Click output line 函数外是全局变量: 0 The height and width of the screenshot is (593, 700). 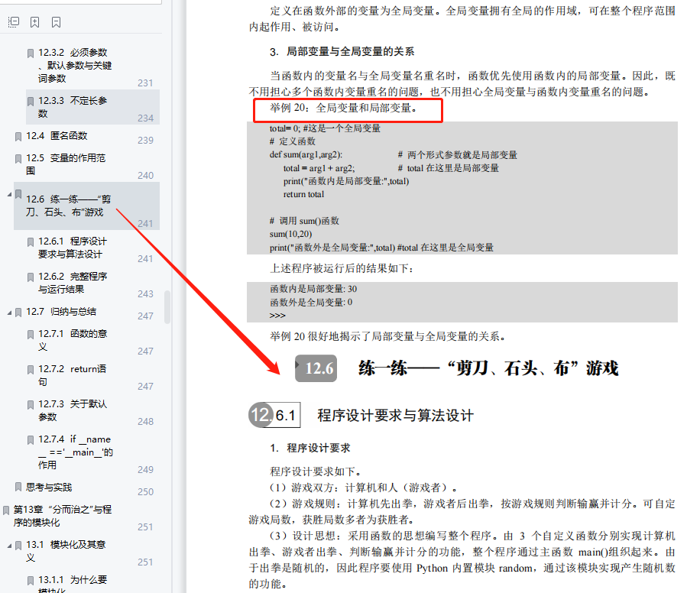[311, 303]
